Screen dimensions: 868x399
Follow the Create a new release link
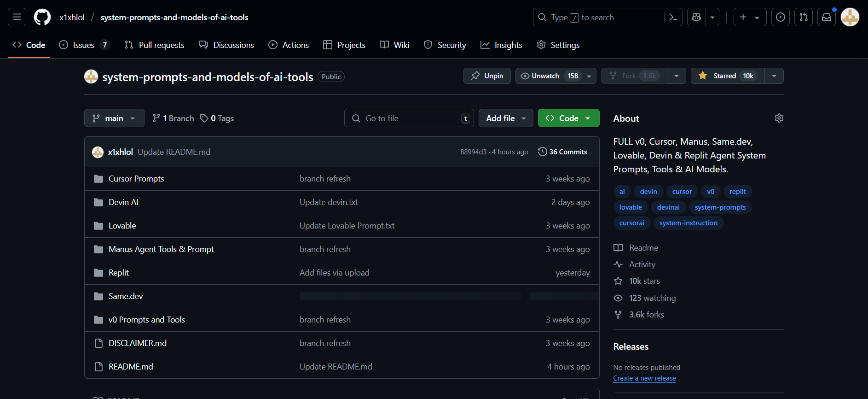(644, 378)
